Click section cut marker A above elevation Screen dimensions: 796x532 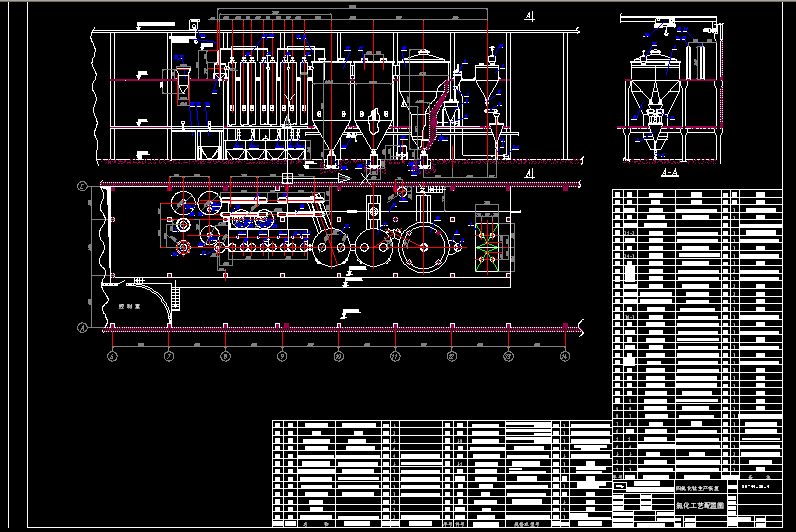tap(528, 16)
